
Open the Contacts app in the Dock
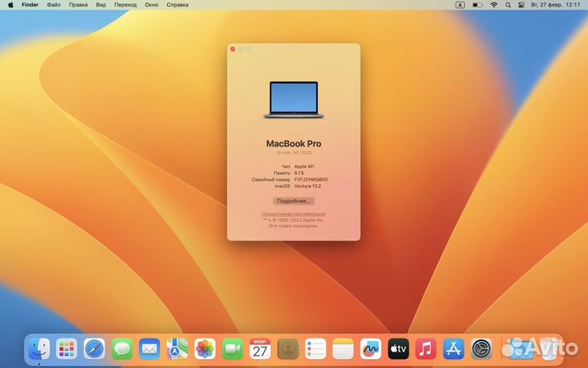[x=287, y=349]
